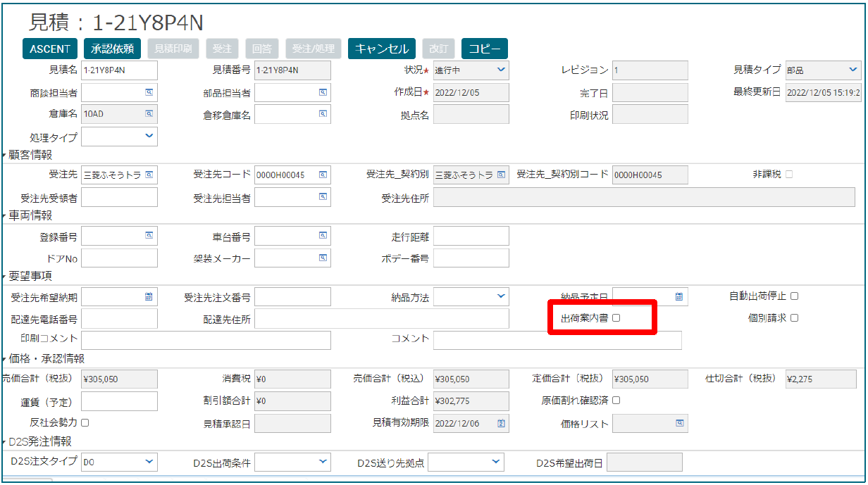Check the 自動出荷停止 checkbox
This screenshot has width=868, height=485.
[794, 296]
